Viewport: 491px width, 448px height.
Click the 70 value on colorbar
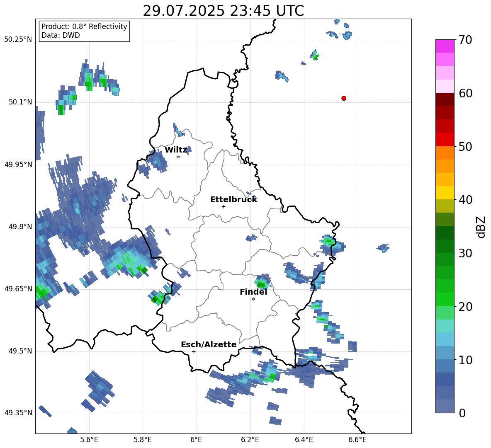(x=465, y=40)
